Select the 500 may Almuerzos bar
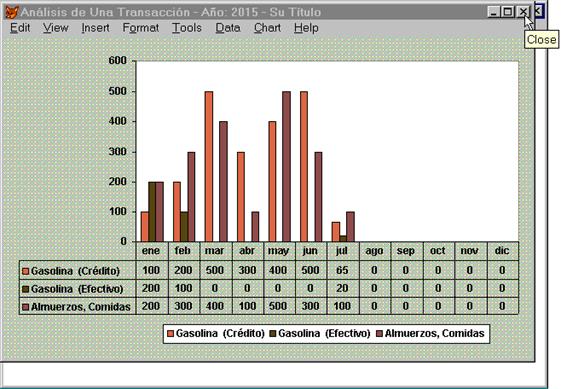561x389 pixels. click(x=287, y=166)
